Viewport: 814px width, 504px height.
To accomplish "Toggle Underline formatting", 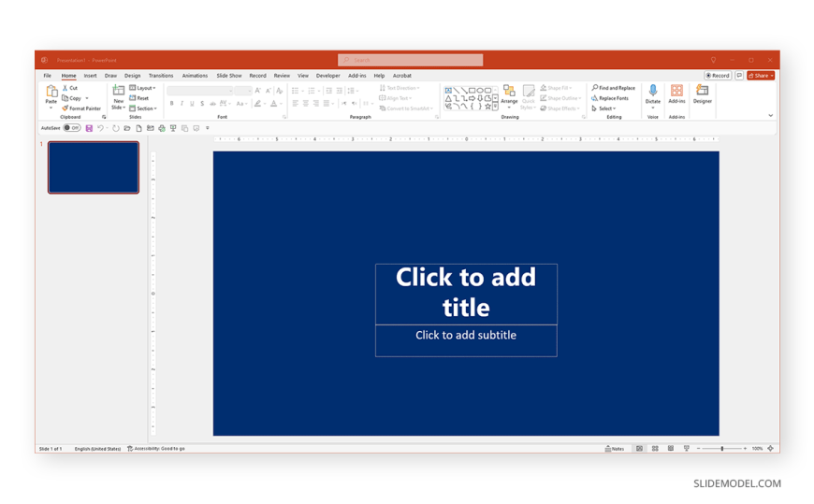I will 192,104.
